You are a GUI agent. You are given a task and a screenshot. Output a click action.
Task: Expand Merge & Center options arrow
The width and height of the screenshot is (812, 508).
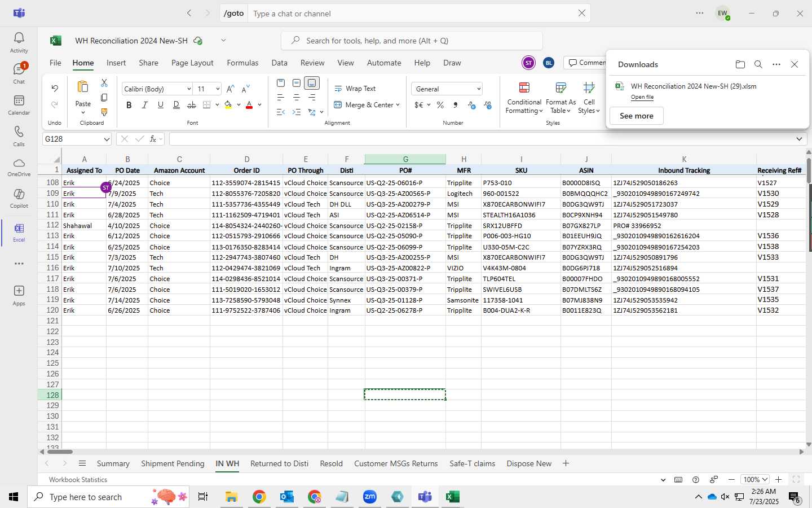point(398,105)
